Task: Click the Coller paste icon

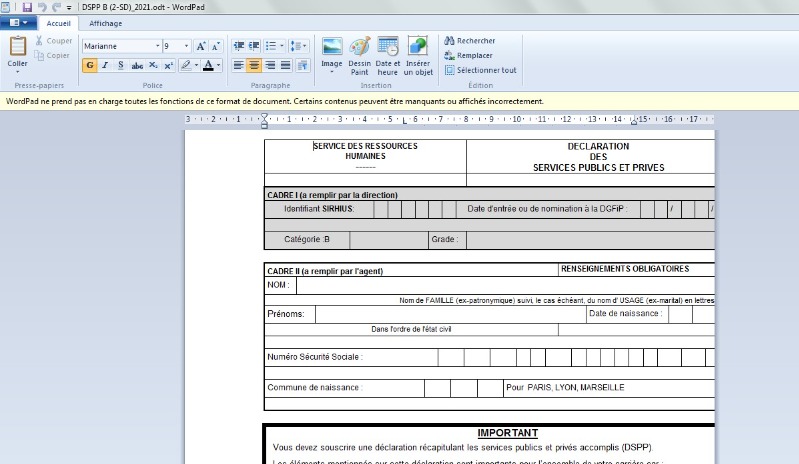Action: 18,48
